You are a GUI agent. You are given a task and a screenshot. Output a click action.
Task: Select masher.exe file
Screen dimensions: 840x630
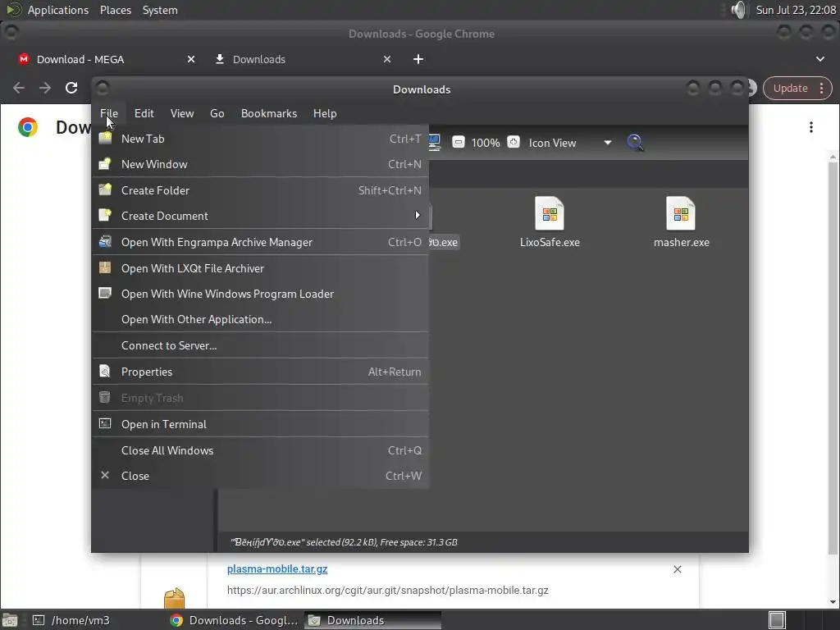click(681, 222)
